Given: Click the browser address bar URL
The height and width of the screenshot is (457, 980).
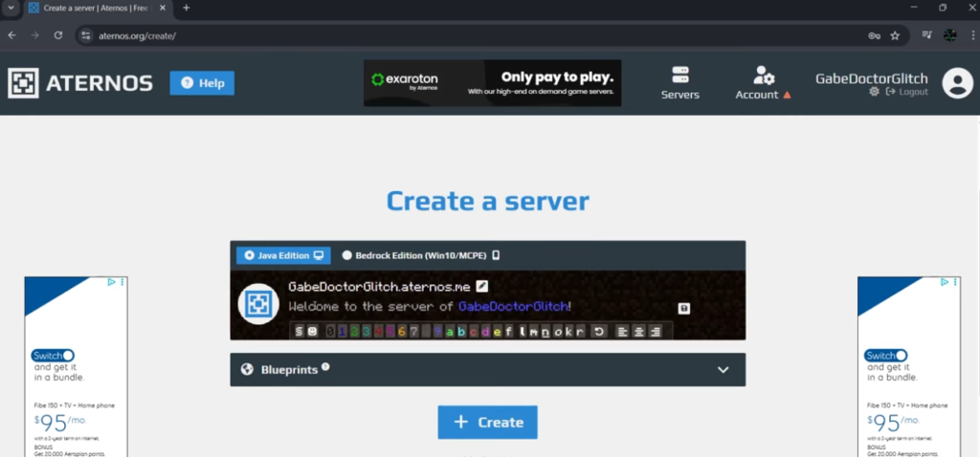Looking at the screenshot, I should pos(137,35).
